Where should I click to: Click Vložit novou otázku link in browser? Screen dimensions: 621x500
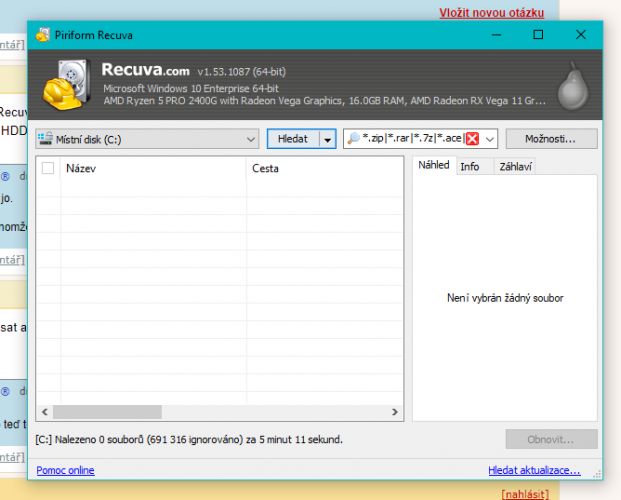coord(491,13)
